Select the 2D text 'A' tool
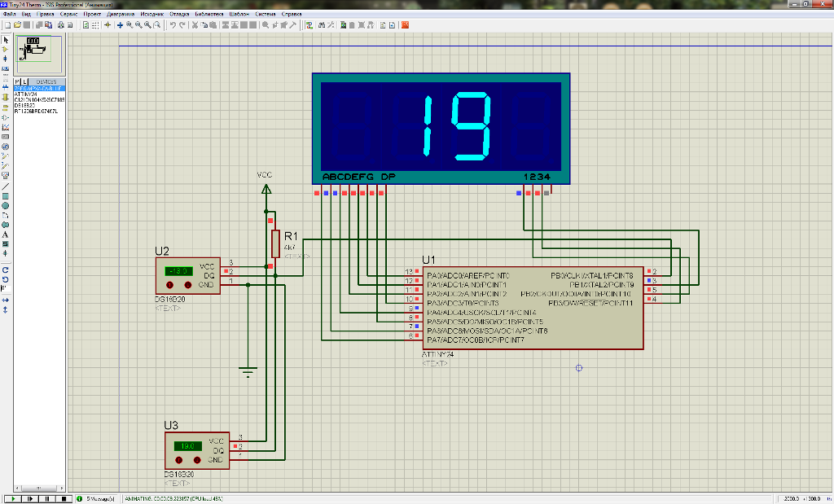The image size is (834, 504). click(6, 234)
